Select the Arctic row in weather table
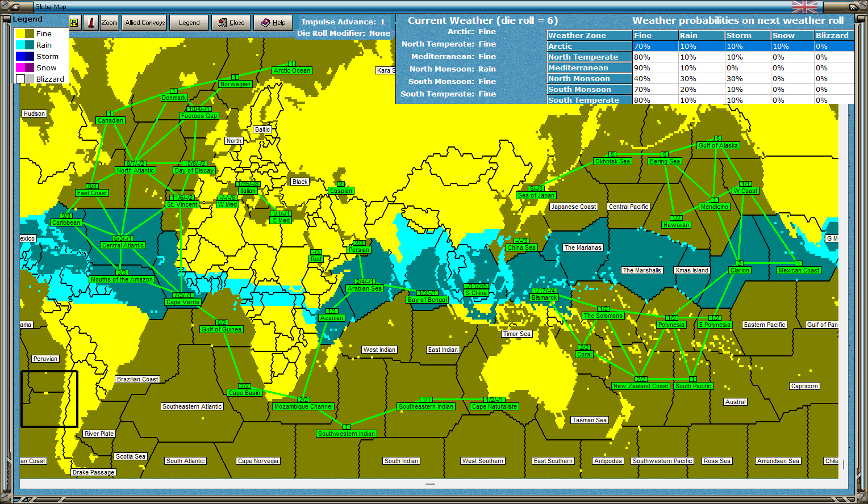The image size is (868, 504). point(700,47)
